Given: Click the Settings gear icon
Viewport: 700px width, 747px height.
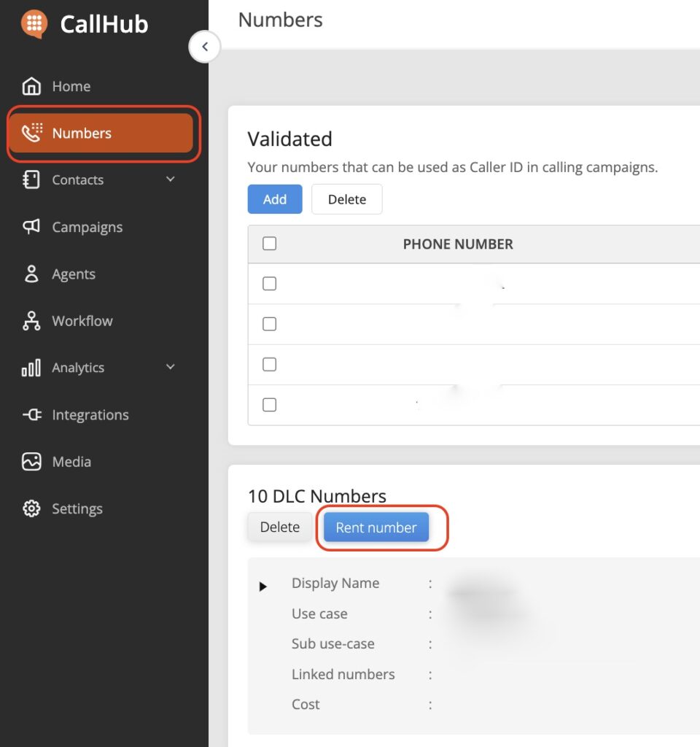Looking at the screenshot, I should tap(31, 509).
